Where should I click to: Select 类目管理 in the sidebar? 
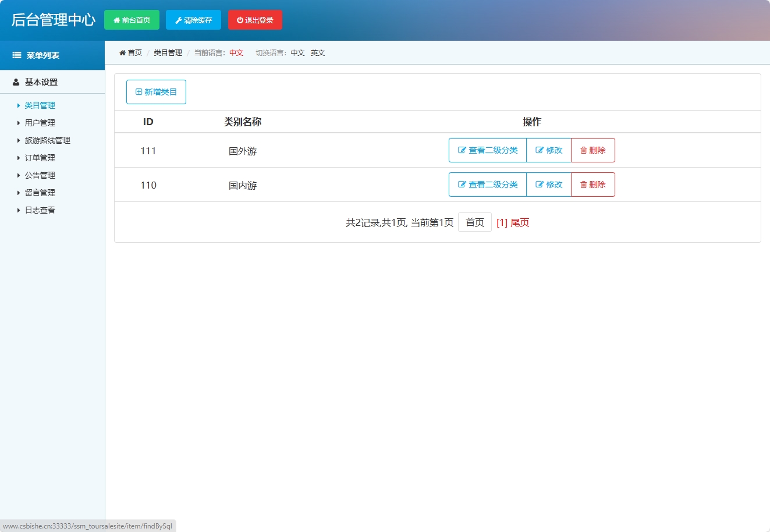[x=40, y=105]
